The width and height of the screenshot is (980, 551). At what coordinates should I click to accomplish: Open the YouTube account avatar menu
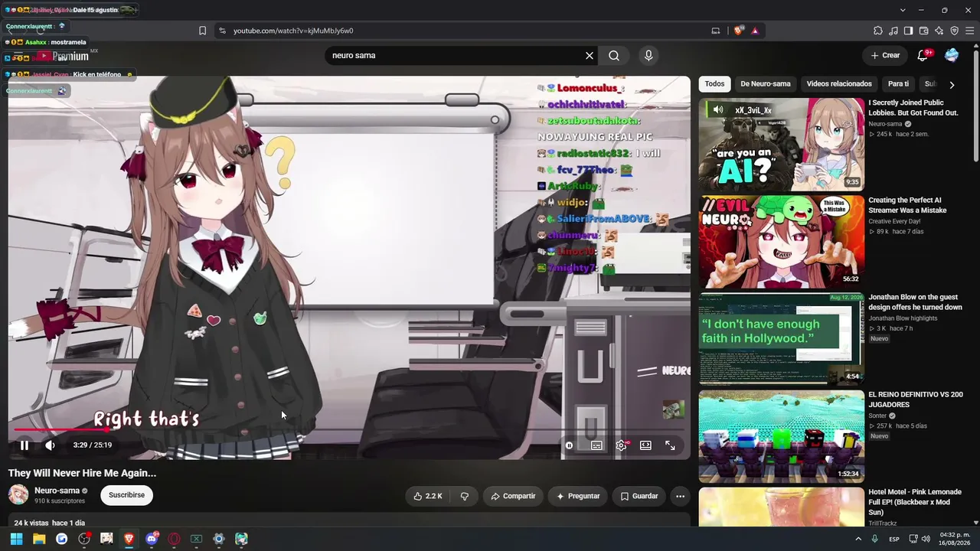pyautogui.click(x=952, y=55)
